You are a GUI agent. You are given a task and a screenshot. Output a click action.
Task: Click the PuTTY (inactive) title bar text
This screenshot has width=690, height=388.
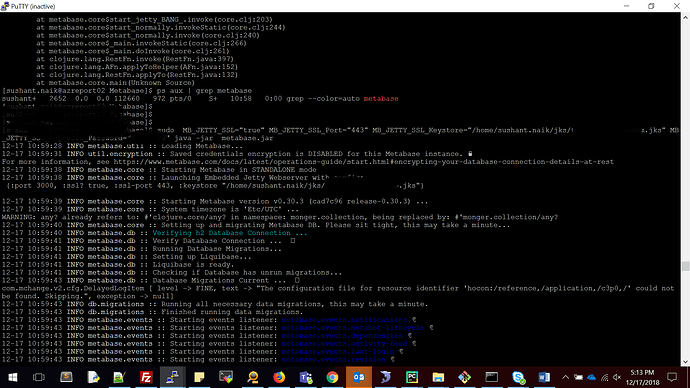tap(33, 6)
